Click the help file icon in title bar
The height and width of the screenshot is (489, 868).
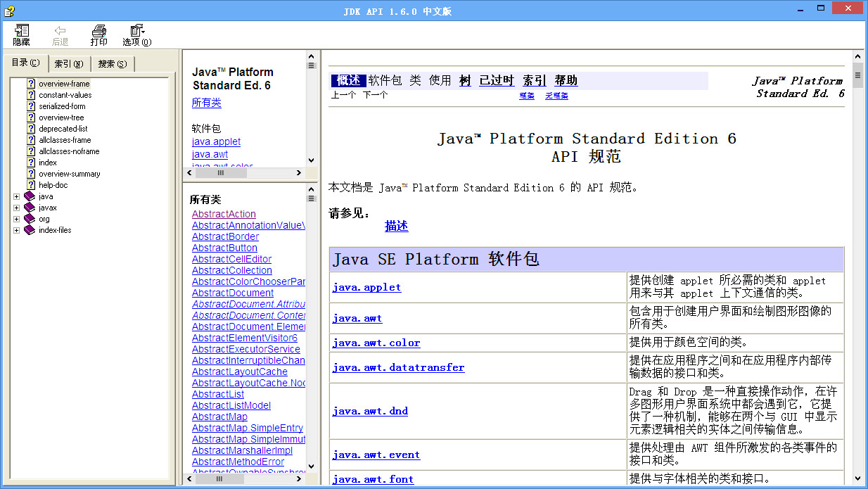click(x=8, y=11)
